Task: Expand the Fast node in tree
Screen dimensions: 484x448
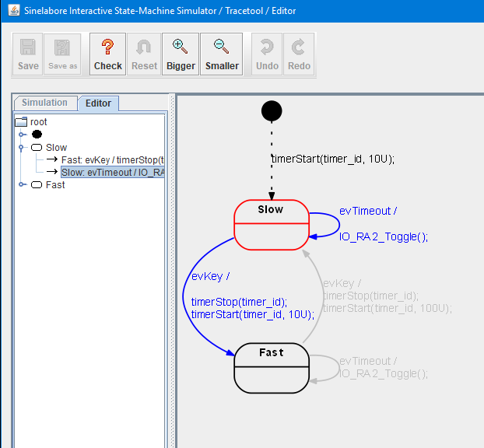Action: [x=23, y=185]
